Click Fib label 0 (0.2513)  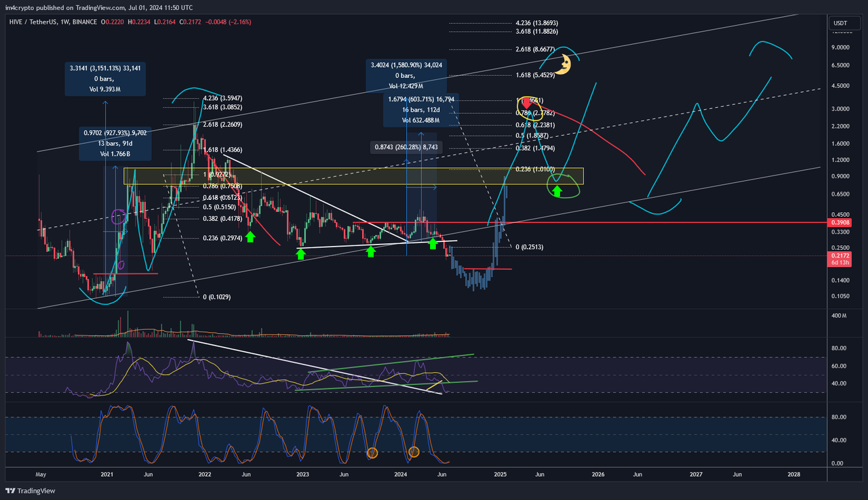[530, 247]
